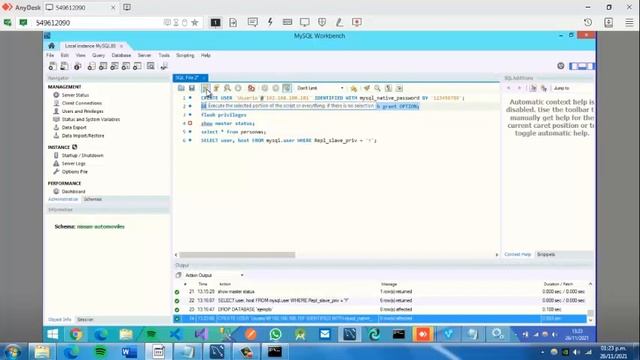Open Startup / Shutdown under Instance
This screenshot has height=360, width=640.
[82, 156]
